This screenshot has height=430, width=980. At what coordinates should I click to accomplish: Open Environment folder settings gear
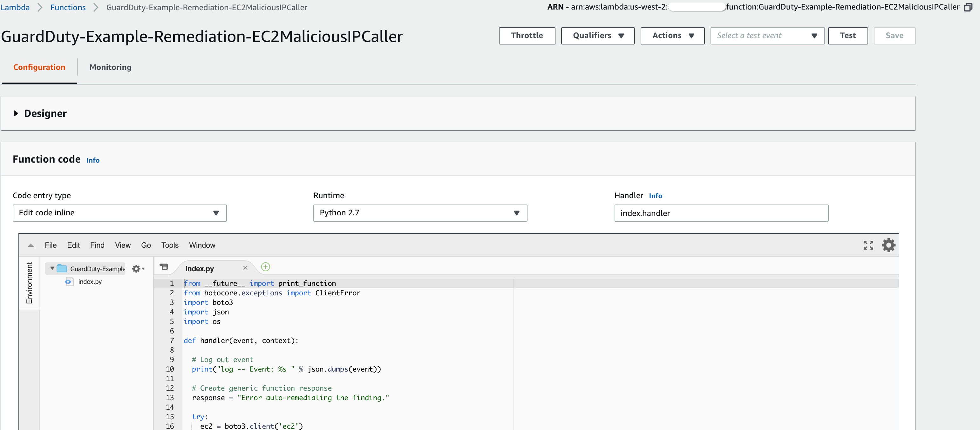point(138,269)
